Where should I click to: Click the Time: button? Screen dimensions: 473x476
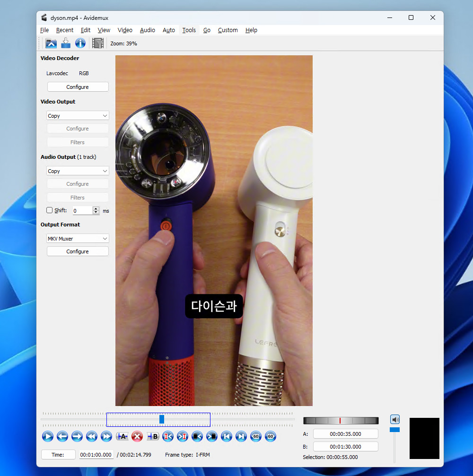[x=58, y=454]
